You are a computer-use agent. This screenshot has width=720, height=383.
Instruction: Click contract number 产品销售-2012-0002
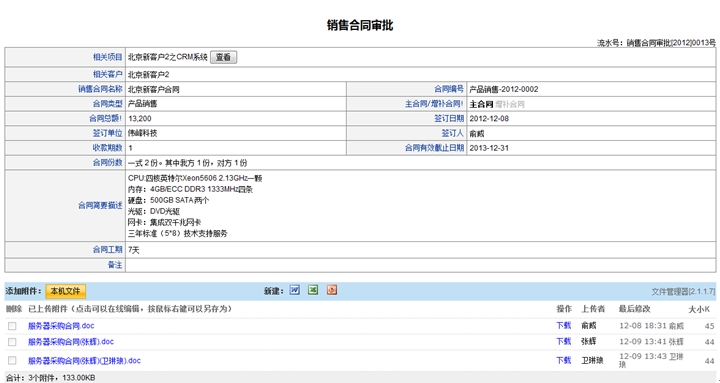tap(504, 90)
